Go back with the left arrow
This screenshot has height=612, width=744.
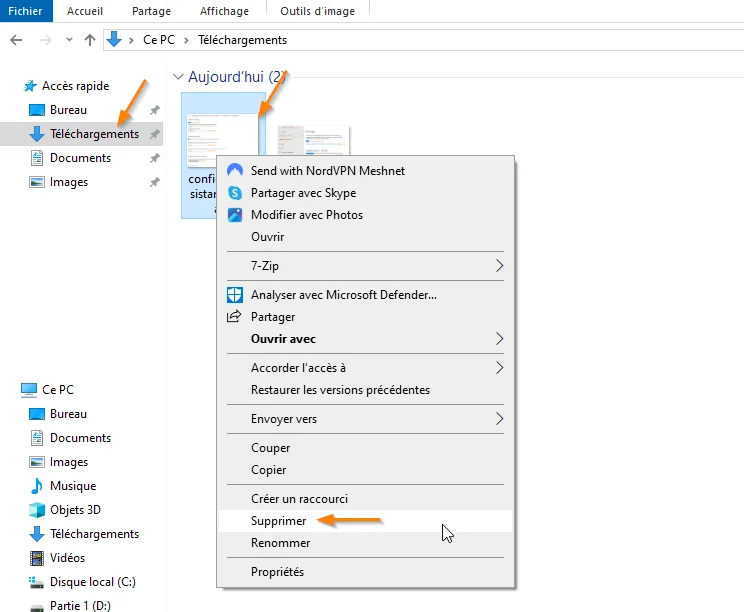point(16,40)
